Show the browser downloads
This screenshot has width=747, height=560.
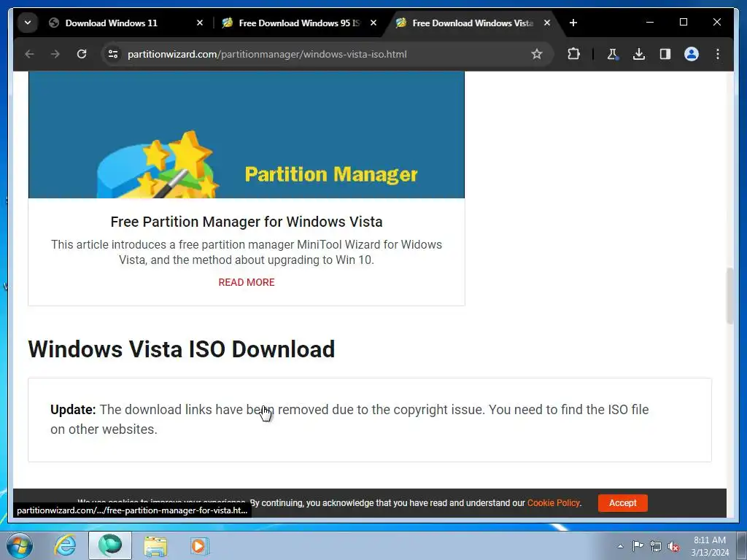(639, 54)
